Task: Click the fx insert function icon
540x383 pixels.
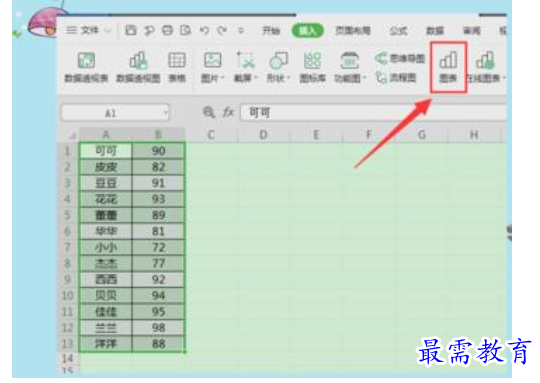Action: click(228, 113)
